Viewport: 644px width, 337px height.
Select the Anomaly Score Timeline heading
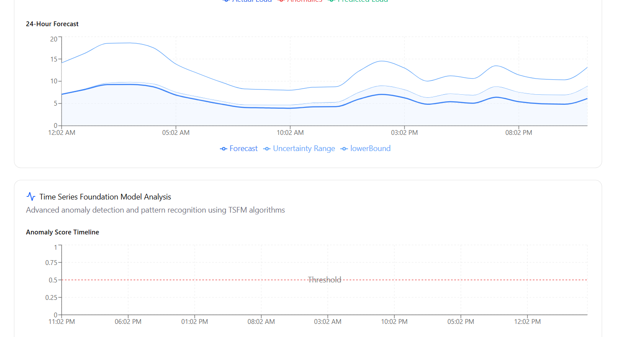coord(62,232)
